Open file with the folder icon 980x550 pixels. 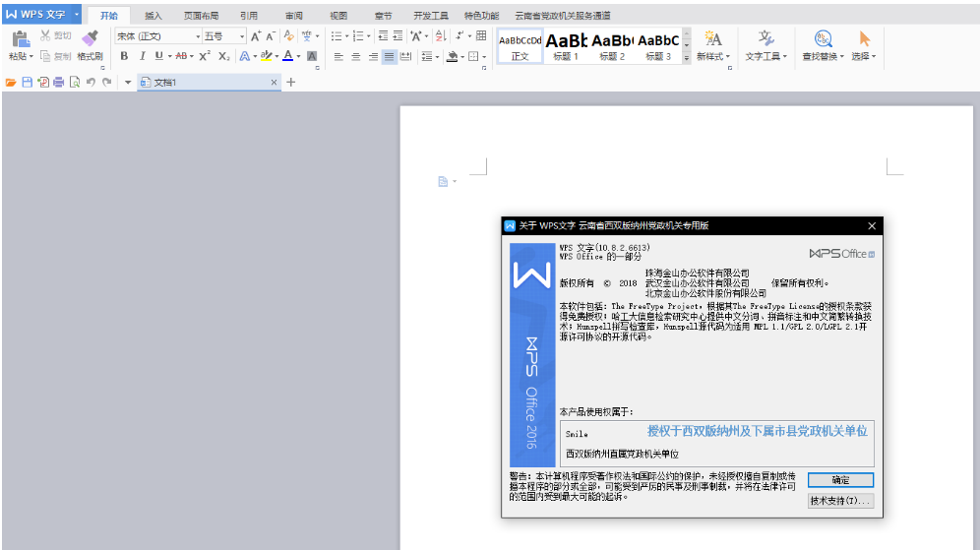click(x=11, y=82)
